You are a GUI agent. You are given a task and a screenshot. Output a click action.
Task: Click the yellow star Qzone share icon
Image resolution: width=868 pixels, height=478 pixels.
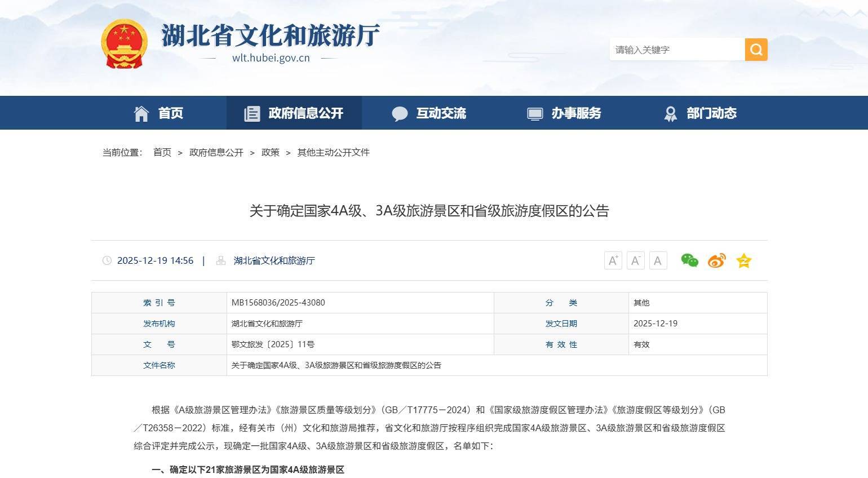tap(743, 260)
